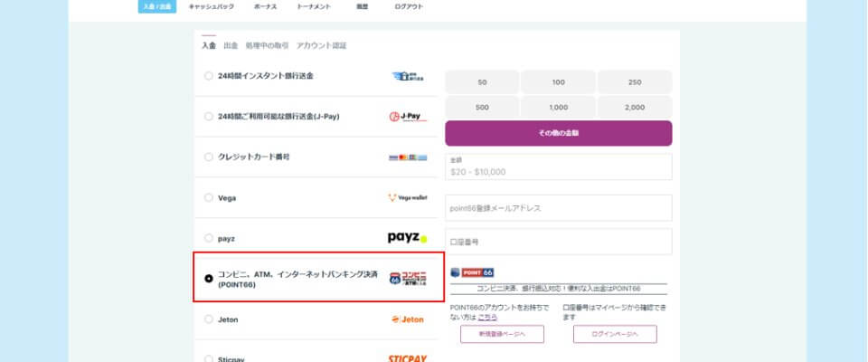Select the Vega radio button
The image size is (868, 362).
pos(208,197)
